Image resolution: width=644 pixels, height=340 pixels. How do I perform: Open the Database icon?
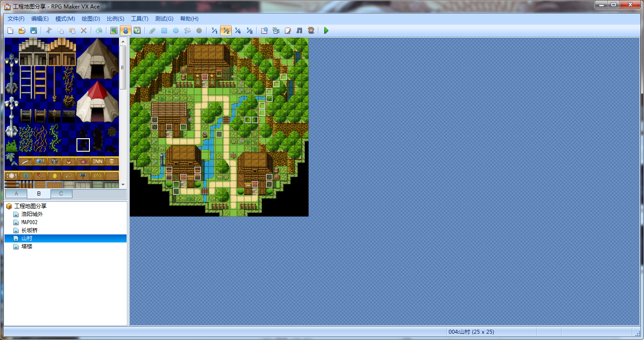(x=264, y=30)
